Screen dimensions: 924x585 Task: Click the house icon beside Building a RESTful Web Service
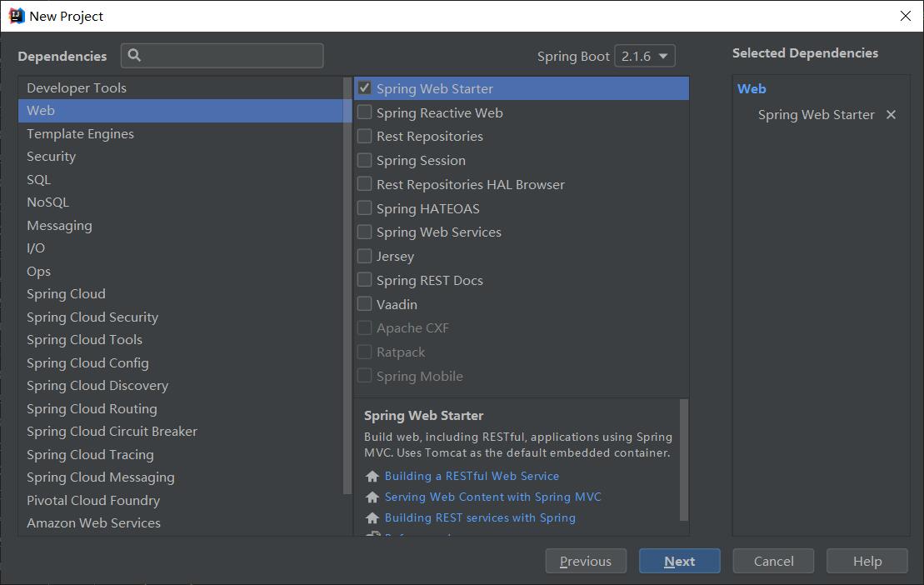(372, 476)
